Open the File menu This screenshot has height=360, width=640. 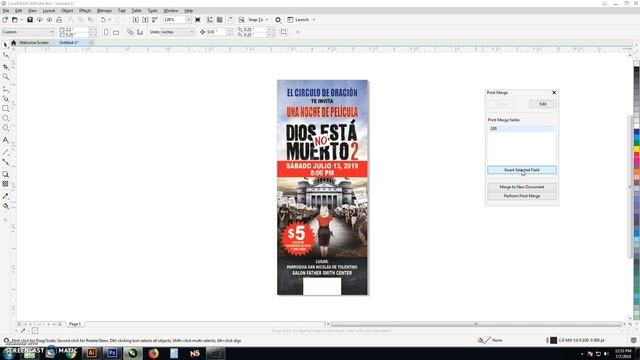pyautogui.click(x=6, y=11)
